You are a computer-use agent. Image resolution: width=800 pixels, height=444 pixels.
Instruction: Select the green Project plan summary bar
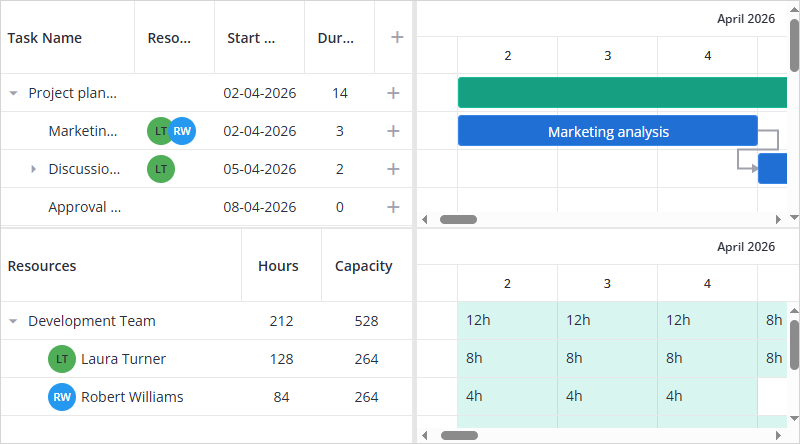[622, 92]
